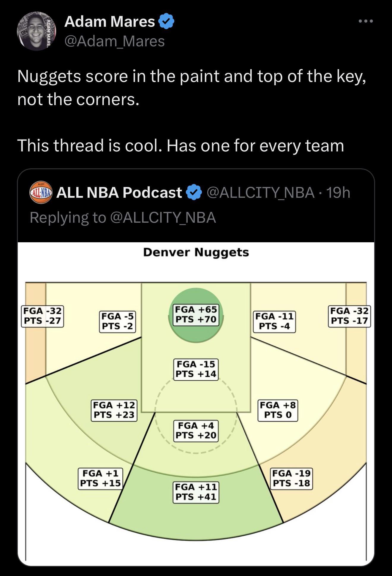Click the FGA -19 PTS -18 label
The height and width of the screenshot is (576, 392).
291,478
